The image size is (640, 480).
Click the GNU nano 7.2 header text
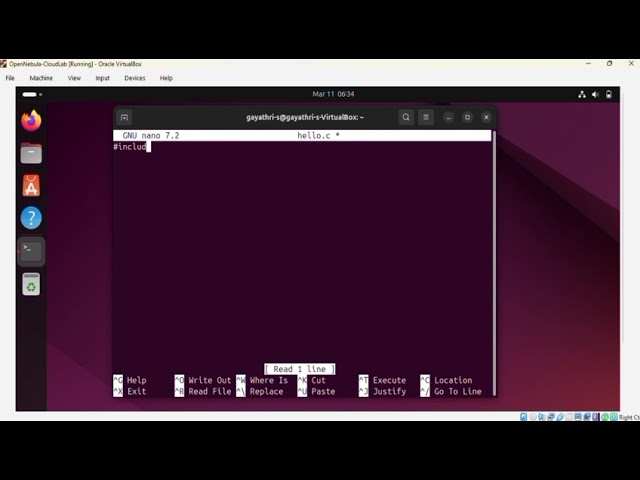(x=151, y=136)
